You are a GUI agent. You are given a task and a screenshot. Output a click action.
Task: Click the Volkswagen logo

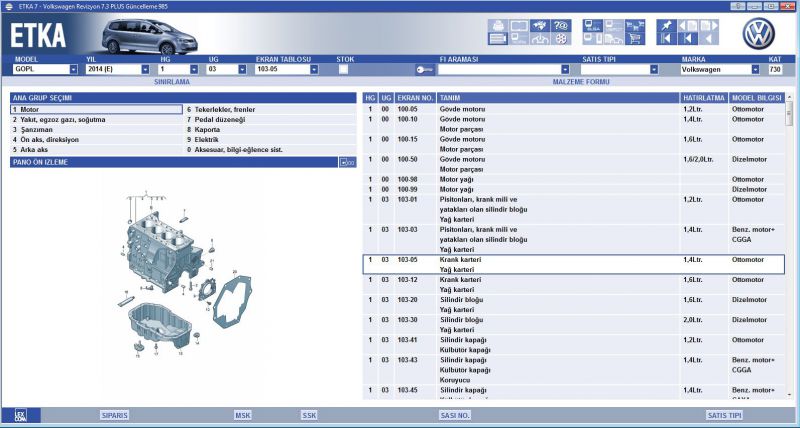click(x=759, y=34)
